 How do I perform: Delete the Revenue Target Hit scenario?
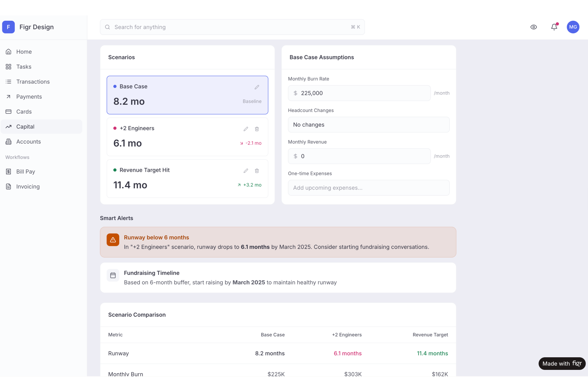pos(257,171)
